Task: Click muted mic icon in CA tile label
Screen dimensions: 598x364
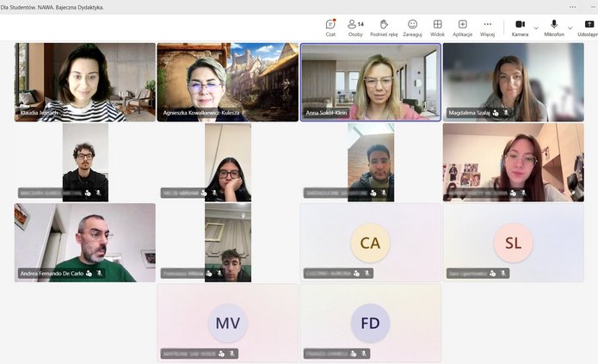Action: pyautogui.click(x=367, y=273)
